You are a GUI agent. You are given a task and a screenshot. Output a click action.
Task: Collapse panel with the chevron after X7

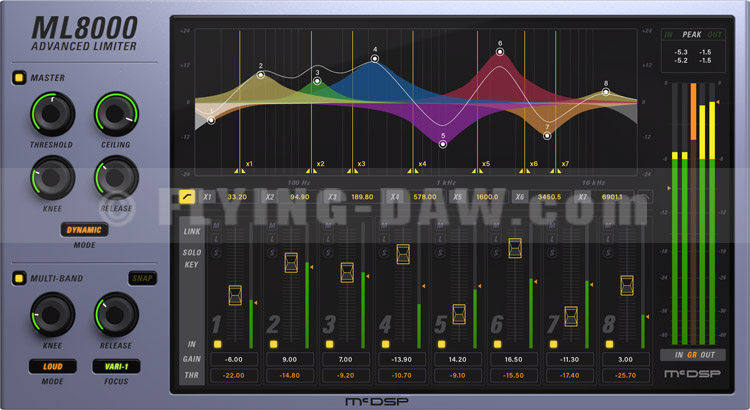point(644,197)
